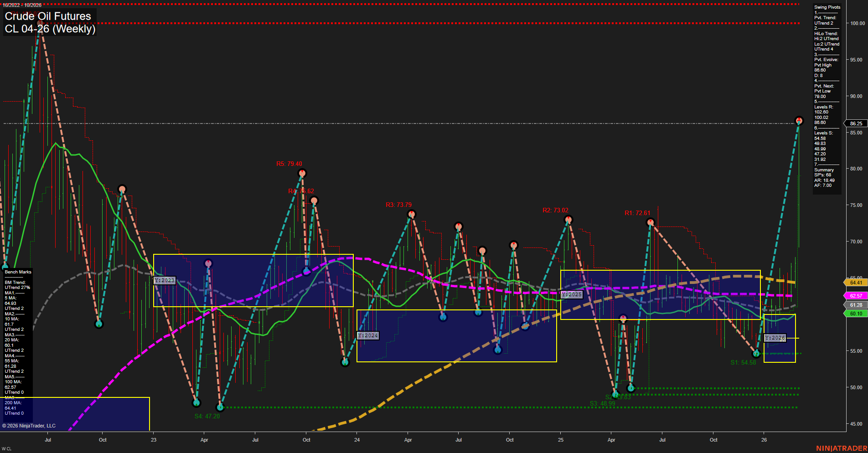Select the pivot low marker at S1: 54.58
This screenshot has height=453, width=868.
pos(756,353)
